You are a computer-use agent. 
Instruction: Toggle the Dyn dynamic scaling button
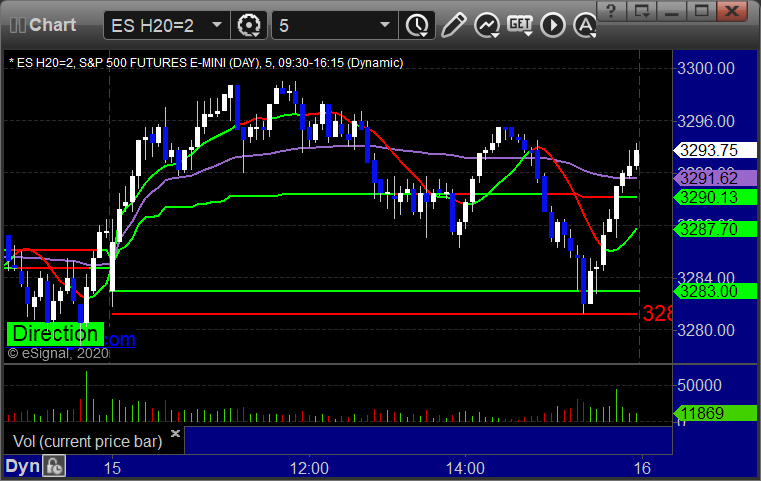[x=23, y=466]
